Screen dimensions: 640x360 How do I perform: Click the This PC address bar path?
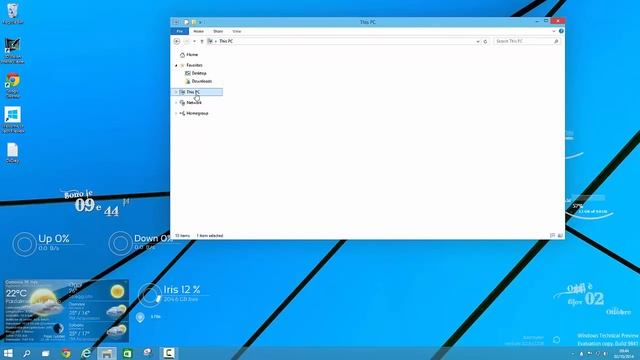point(226,41)
